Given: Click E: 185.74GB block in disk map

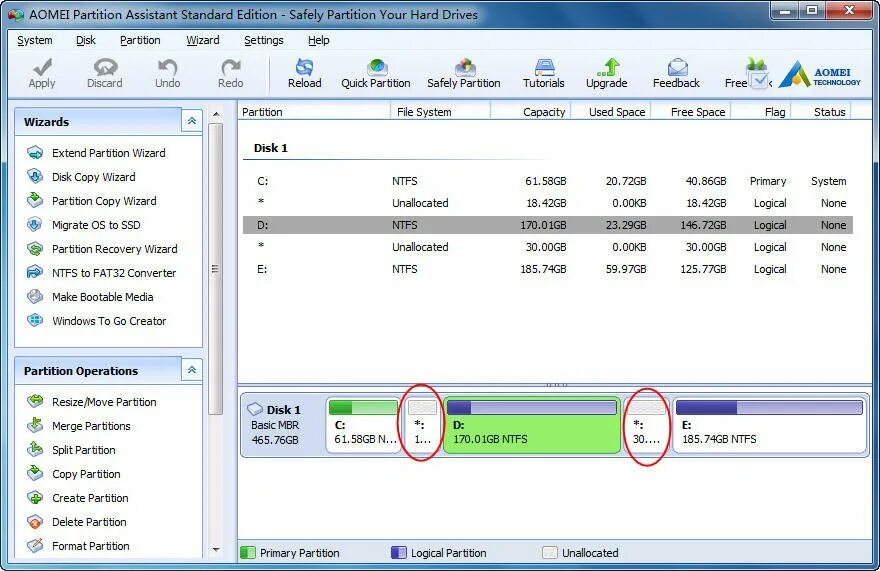Looking at the screenshot, I should point(769,424).
